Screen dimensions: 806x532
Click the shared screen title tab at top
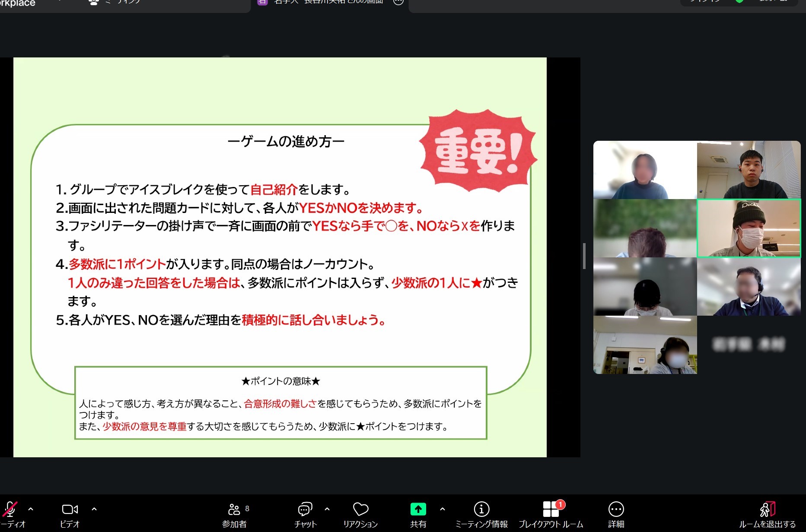(x=328, y=3)
